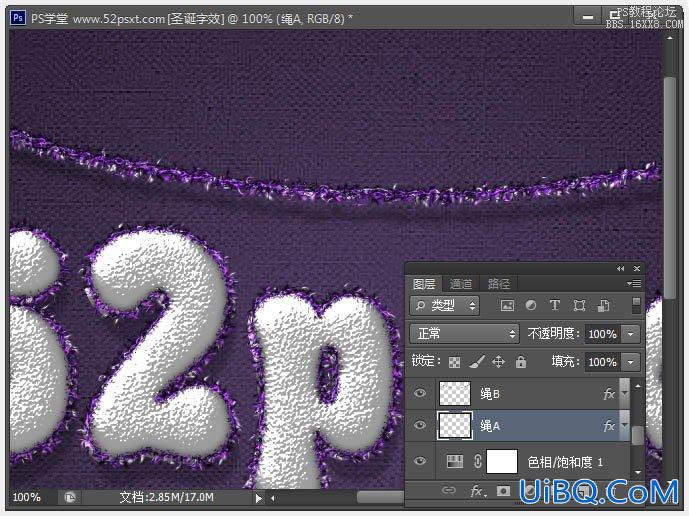
Task: Toggle the mask link icon on 色相/饱和度 1
Action: click(478, 461)
